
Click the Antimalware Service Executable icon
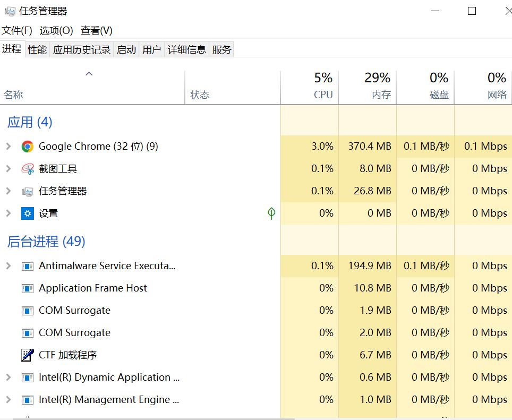[x=28, y=266]
